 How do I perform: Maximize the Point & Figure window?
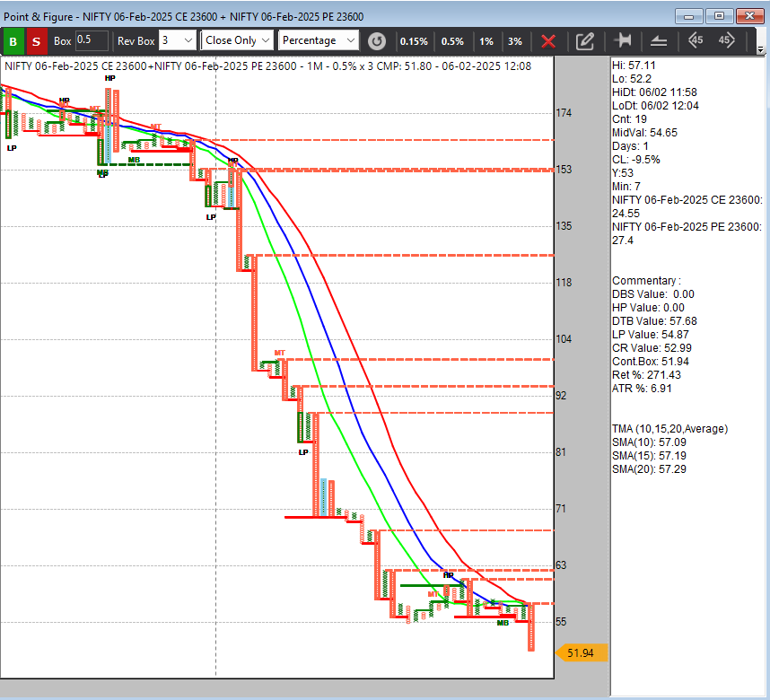[x=719, y=16]
